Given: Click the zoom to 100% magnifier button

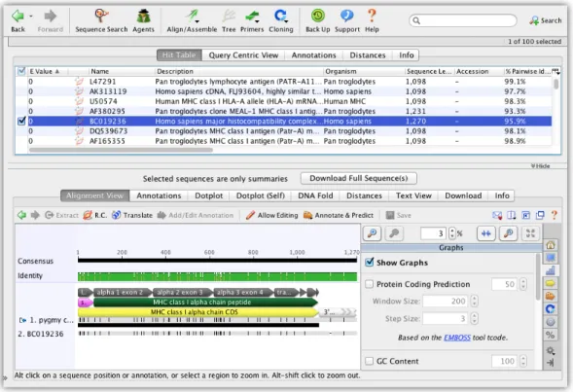Looking at the screenshot, I should [508, 233].
